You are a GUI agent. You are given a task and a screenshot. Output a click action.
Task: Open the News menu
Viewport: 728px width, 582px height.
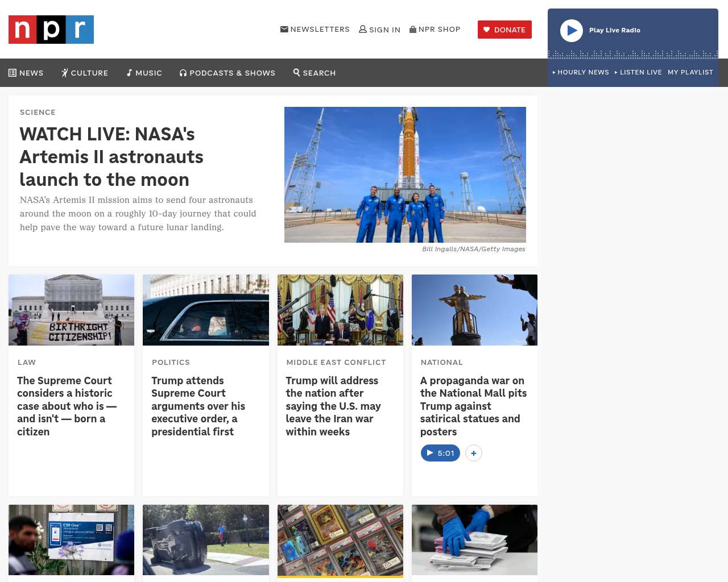[26, 73]
